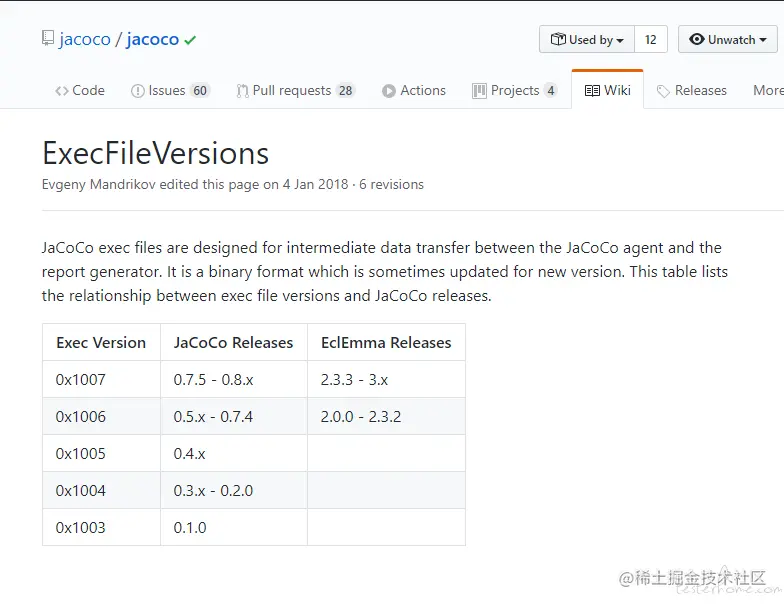
Task: Click the repository book icon beside jacoco
Action: 48,38
